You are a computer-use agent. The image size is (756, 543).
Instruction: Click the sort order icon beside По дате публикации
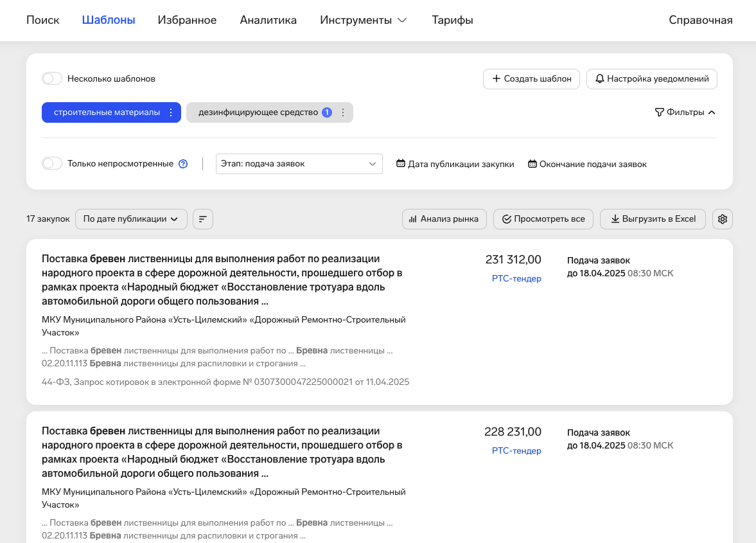coord(202,218)
